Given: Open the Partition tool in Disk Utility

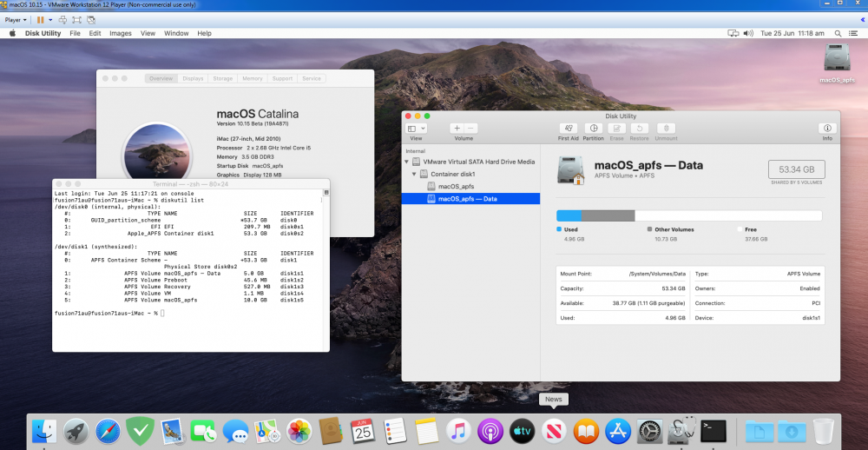Looking at the screenshot, I should click(x=593, y=129).
